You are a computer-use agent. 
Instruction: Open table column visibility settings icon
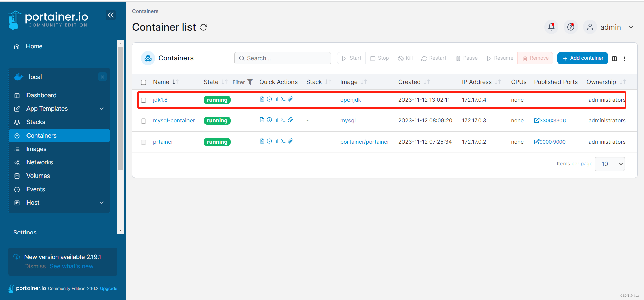pos(614,59)
